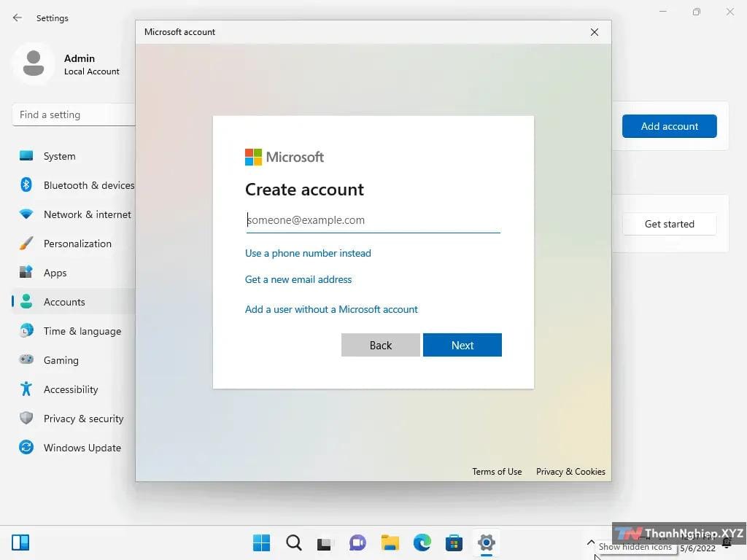Open the Admin user avatar
This screenshot has width=747, height=560.
[x=34, y=63]
